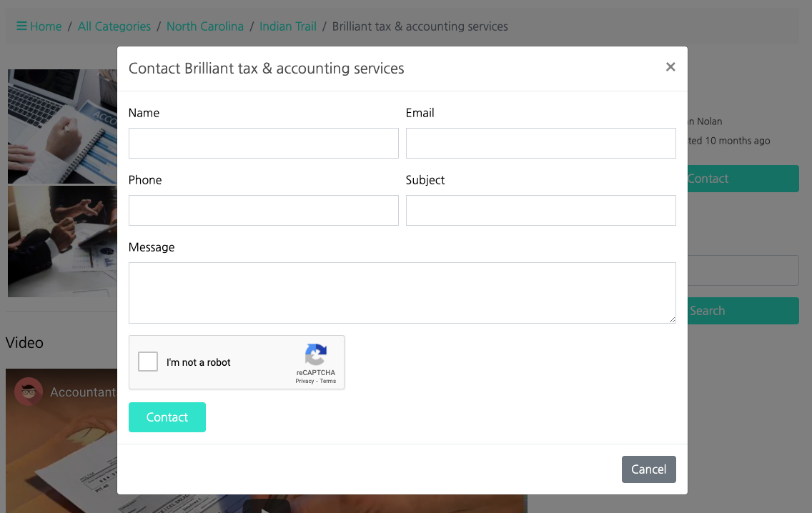The width and height of the screenshot is (812, 513).
Task: Click the reCAPTCHA logo icon
Action: click(x=316, y=355)
